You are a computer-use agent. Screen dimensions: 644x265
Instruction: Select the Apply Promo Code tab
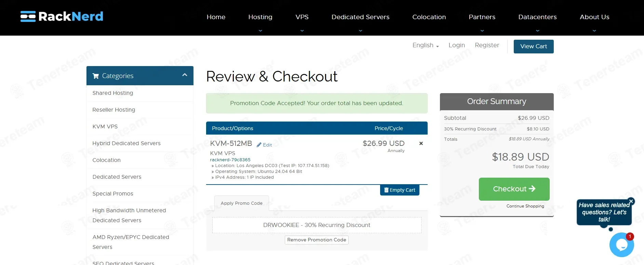[242, 203]
